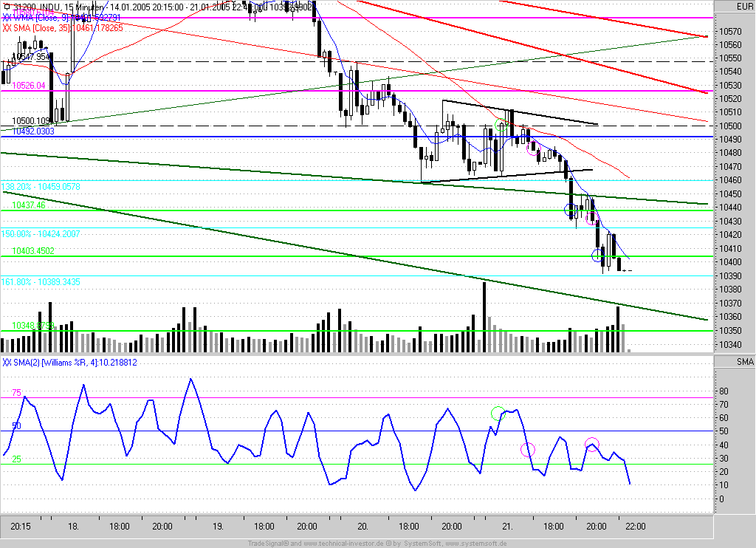
Task: Select the Williams %R SMA(2) indicator legend
Action: click(x=70, y=363)
